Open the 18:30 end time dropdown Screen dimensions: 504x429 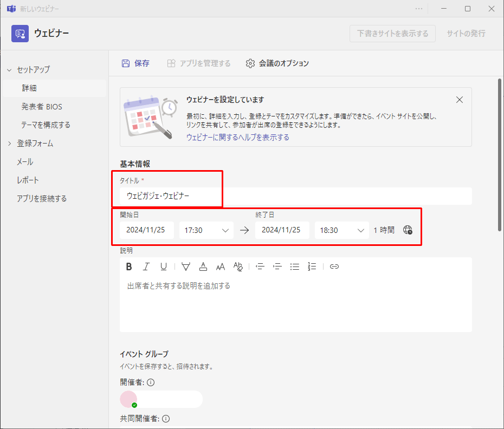pos(341,230)
